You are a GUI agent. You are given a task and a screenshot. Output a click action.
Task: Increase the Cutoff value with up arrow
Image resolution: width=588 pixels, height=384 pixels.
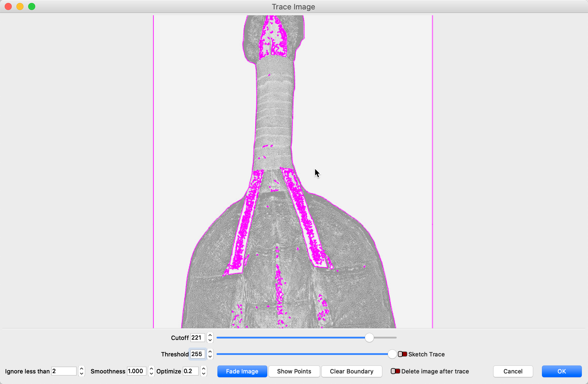pyautogui.click(x=210, y=335)
